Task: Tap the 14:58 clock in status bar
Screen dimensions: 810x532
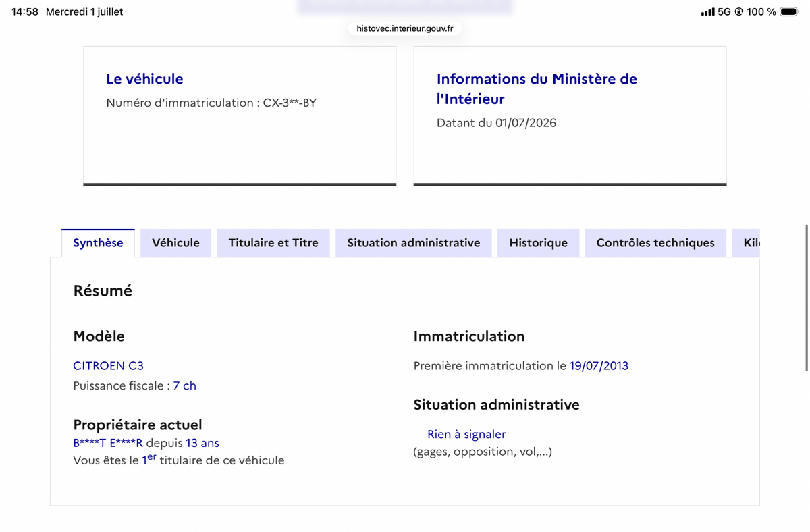Action: coord(25,11)
